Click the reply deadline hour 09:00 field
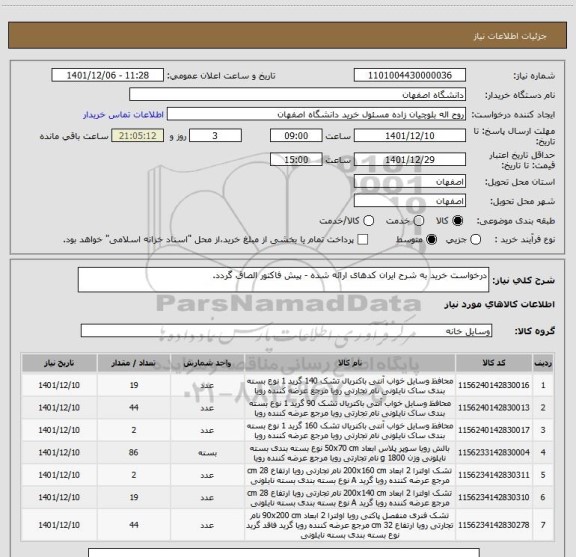Screen dimensions: 576x557 (x=296, y=136)
